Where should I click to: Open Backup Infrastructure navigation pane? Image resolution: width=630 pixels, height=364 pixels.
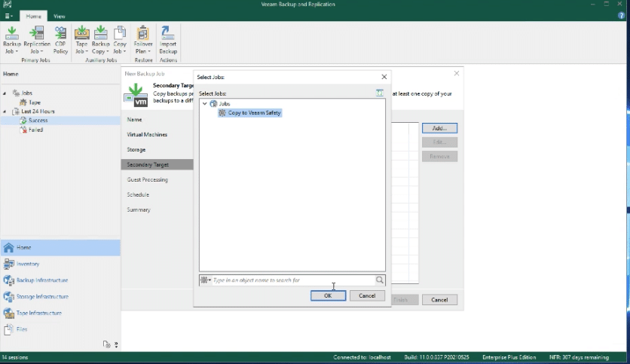pyautogui.click(x=60, y=280)
